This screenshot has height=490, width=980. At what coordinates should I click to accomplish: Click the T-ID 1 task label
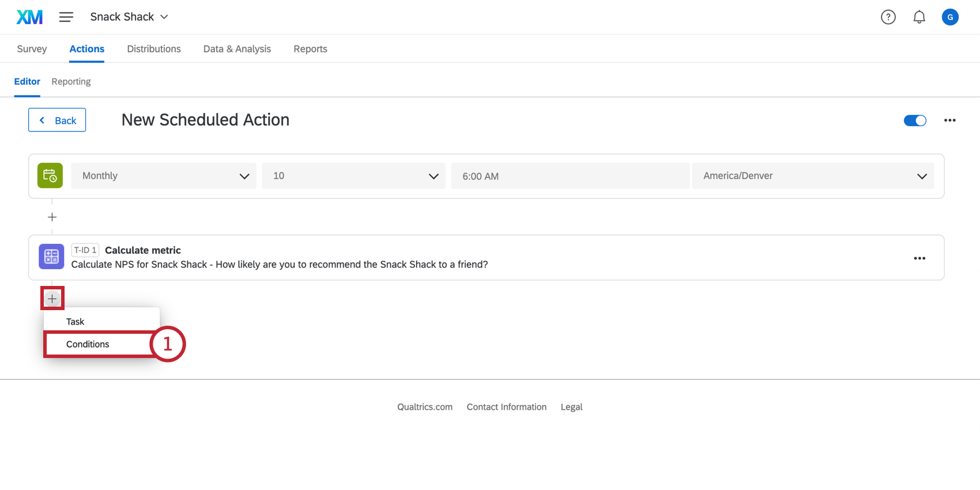tap(85, 250)
